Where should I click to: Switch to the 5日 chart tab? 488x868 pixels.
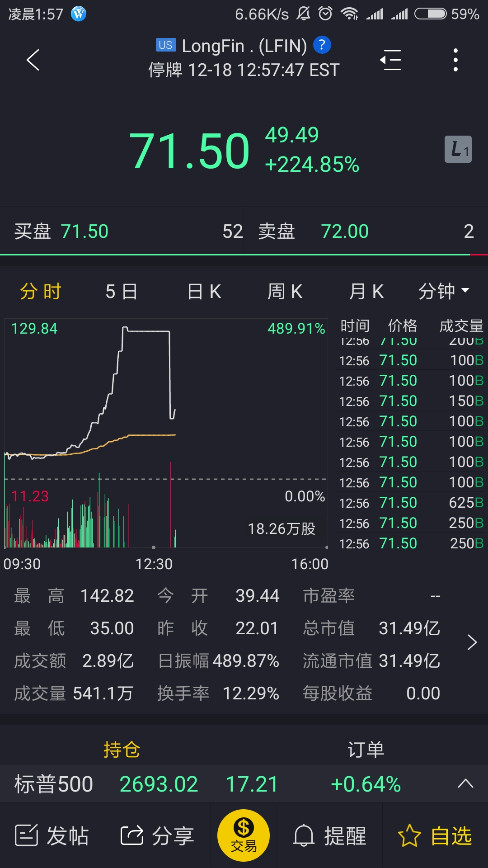tap(121, 292)
